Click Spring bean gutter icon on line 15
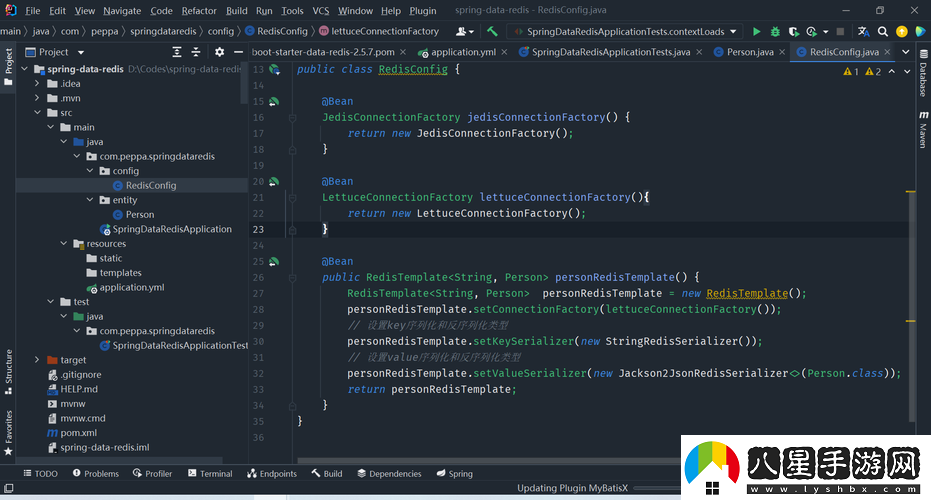The width and height of the screenshot is (931, 500). tap(274, 101)
